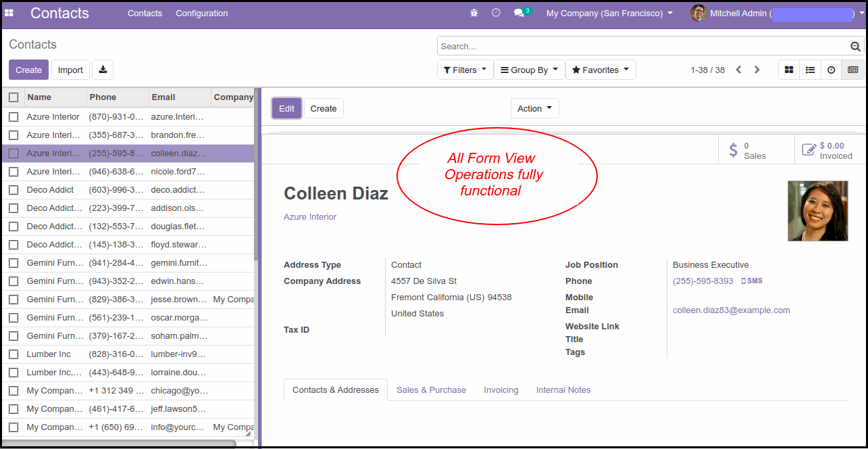Open the Action dropdown
868x449 pixels.
(534, 108)
